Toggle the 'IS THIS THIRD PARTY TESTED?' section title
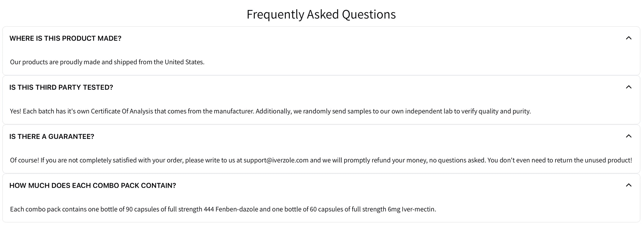Image resolution: width=644 pixels, height=228 pixels. click(61, 87)
